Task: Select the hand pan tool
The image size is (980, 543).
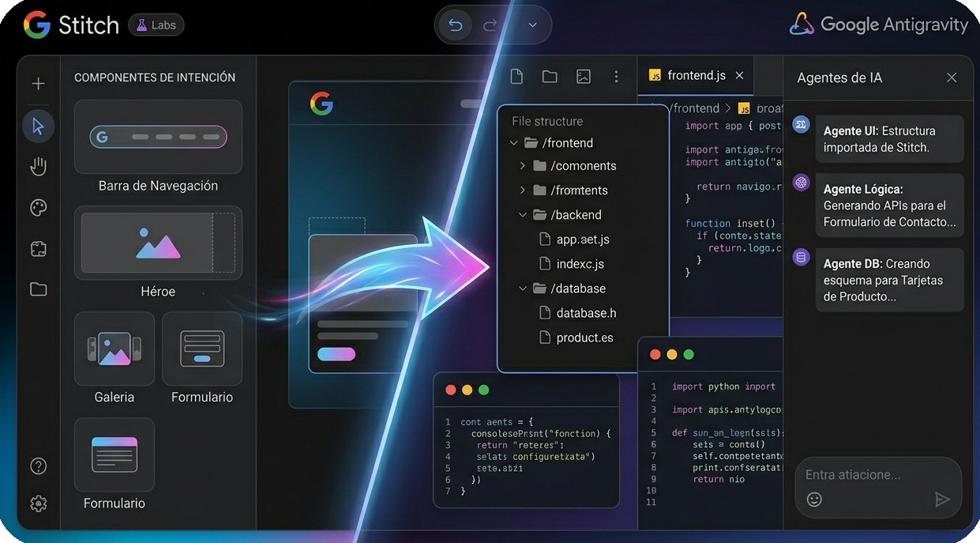Action: pyautogui.click(x=38, y=166)
